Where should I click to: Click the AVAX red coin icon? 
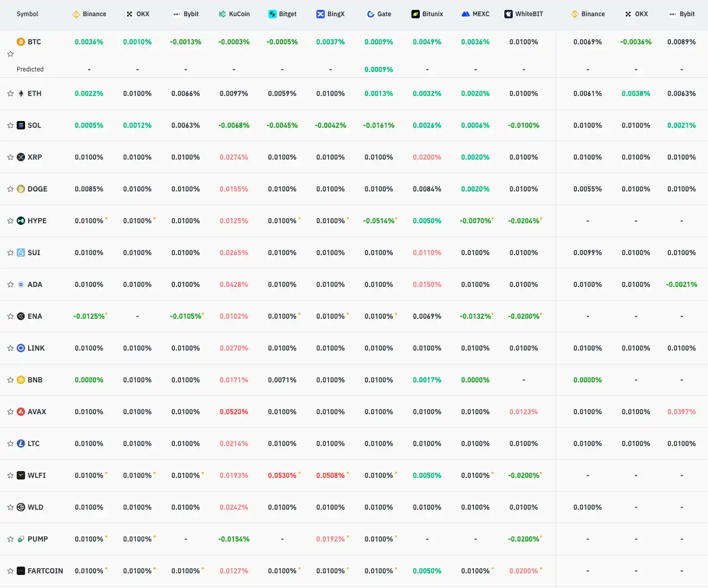click(x=21, y=412)
